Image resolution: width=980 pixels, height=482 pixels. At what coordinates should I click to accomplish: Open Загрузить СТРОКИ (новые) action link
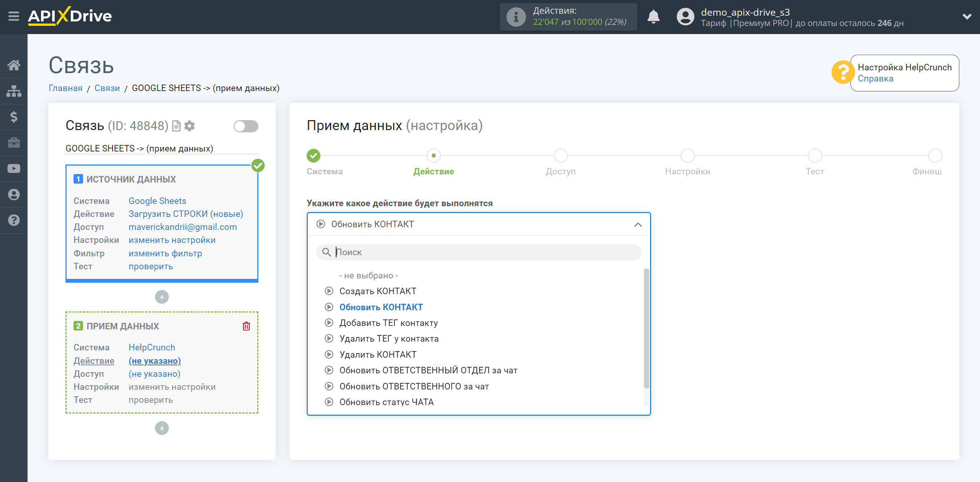(x=186, y=214)
